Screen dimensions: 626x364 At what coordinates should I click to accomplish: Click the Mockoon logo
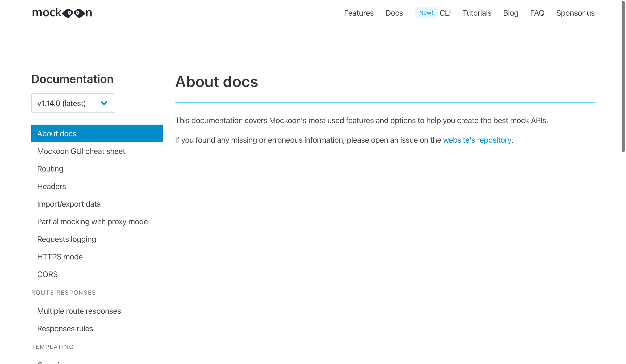point(62,13)
